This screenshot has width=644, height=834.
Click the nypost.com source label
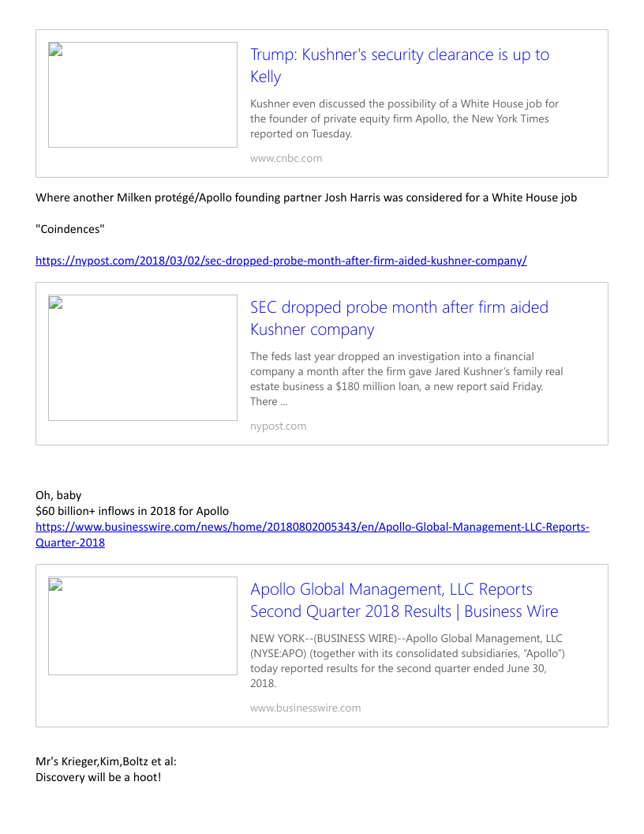coord(278,426)
